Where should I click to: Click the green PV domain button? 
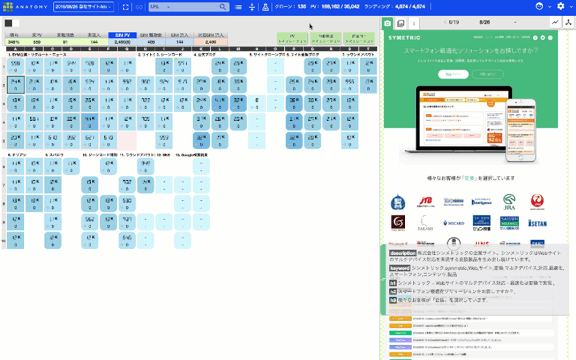point(292,38)
